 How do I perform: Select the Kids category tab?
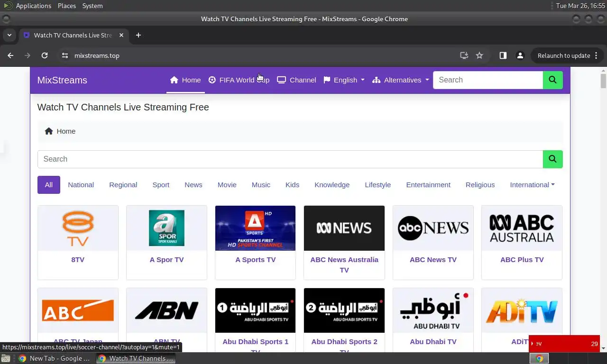pos(292,185)
